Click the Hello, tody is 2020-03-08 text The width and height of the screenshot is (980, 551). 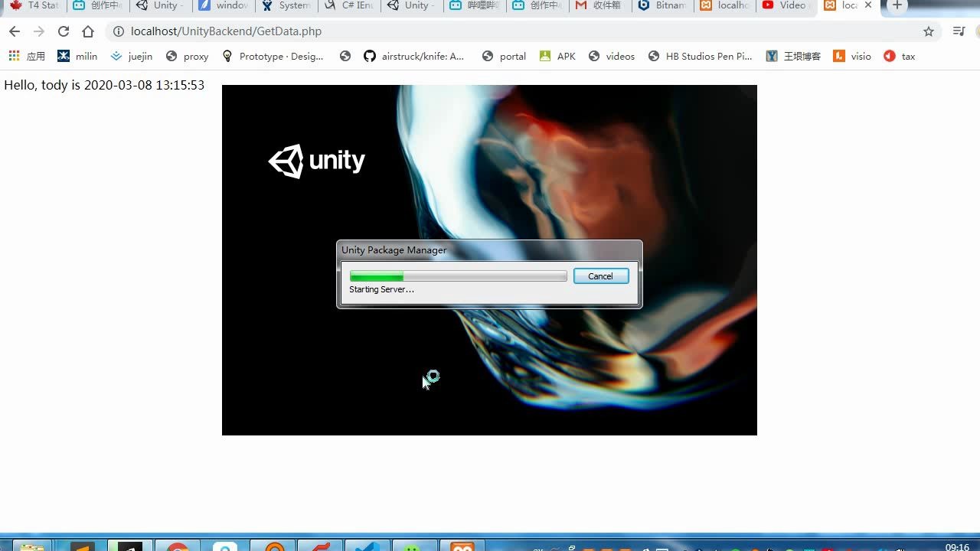(x=104, y=85)
